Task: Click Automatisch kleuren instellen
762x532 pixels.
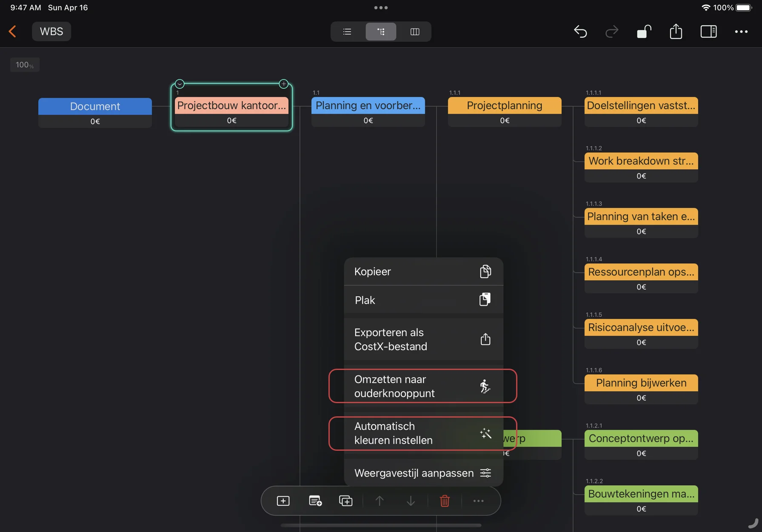Action: click(x=423, y=433)
